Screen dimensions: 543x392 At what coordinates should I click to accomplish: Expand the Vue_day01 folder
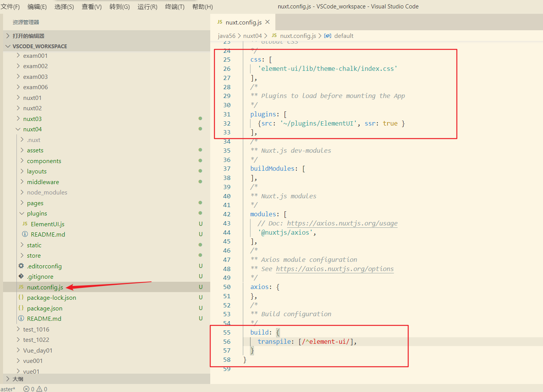pos(18,350)
